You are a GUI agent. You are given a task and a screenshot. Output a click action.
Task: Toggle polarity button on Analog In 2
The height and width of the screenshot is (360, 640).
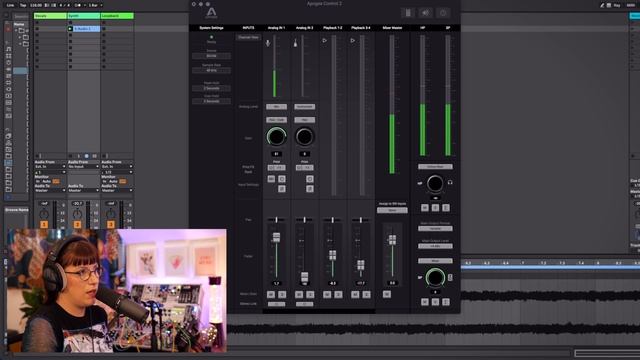310,179
